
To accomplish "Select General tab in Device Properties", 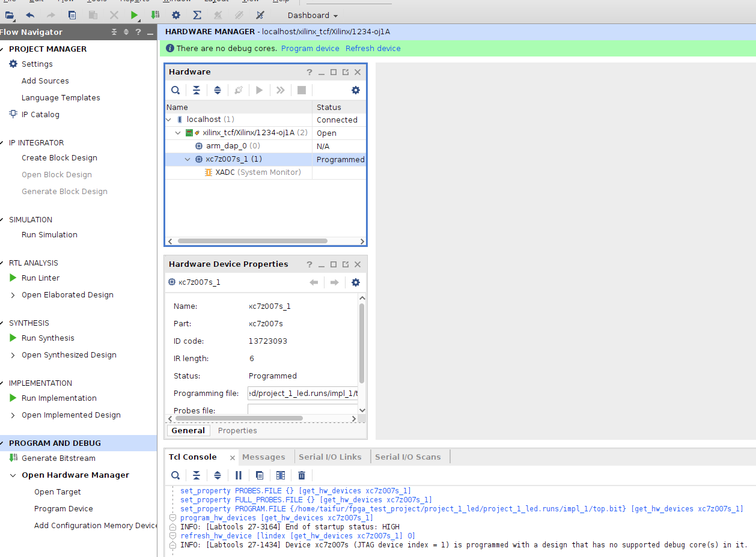I will click(188, 431).
